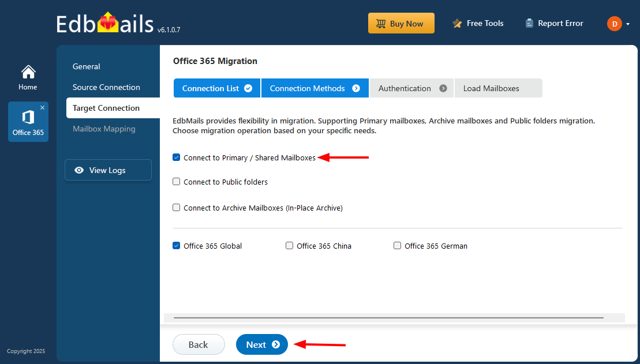
Task: Click the Copyright 2025 text
Action: 26,351
